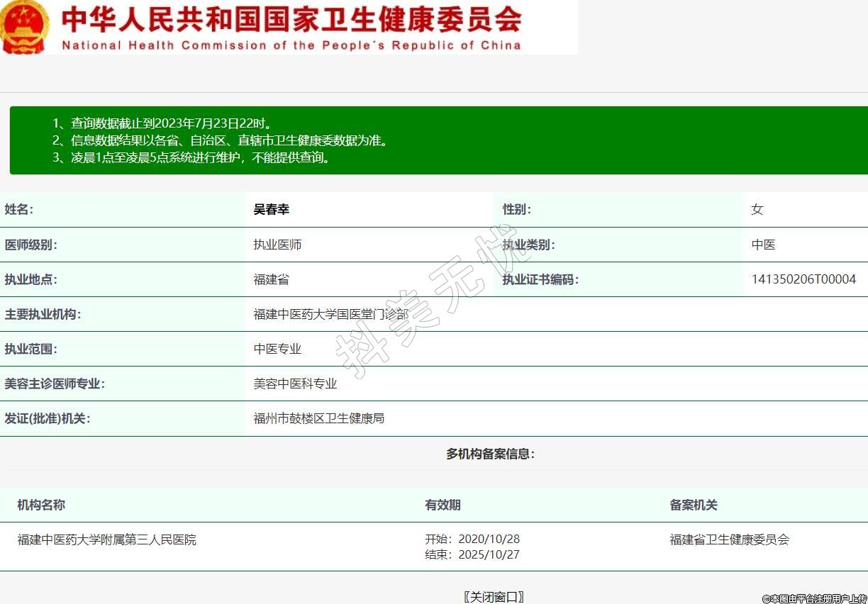Screen dimensions: 868x604
Task: Click the 有效期 column header
Action: click(x=443, y=505)
